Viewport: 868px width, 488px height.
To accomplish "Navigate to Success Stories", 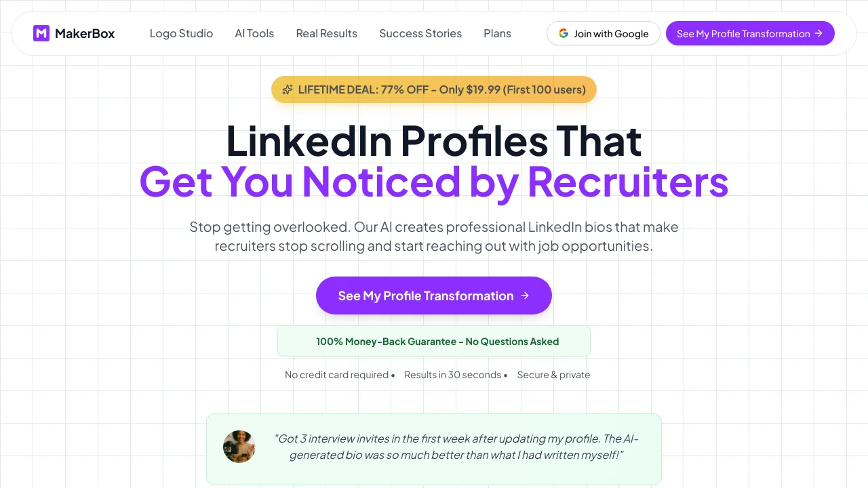I will tap(420, 33).
